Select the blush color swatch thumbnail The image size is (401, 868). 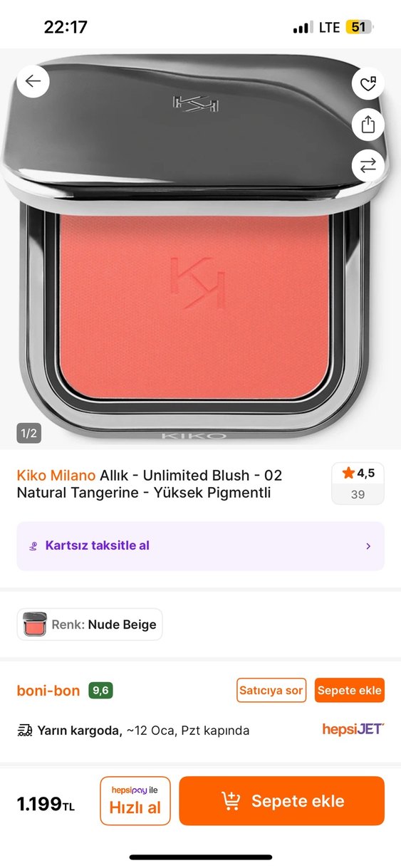click(34, 624)
